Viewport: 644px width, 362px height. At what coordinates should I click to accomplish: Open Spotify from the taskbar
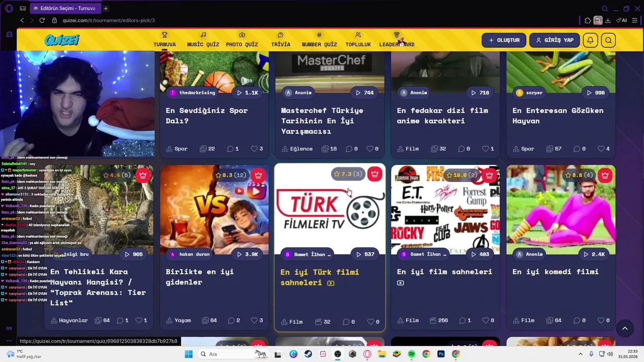[x=412, y=354]
